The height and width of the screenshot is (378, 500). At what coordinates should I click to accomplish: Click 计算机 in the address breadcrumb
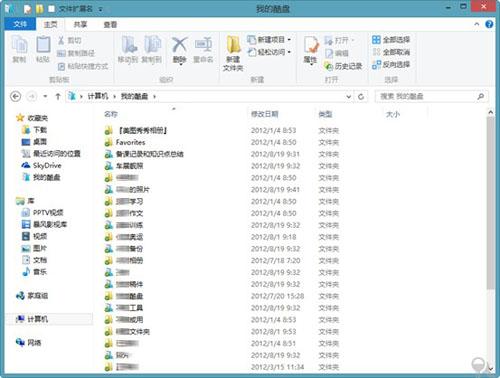(x=98, y=96)
